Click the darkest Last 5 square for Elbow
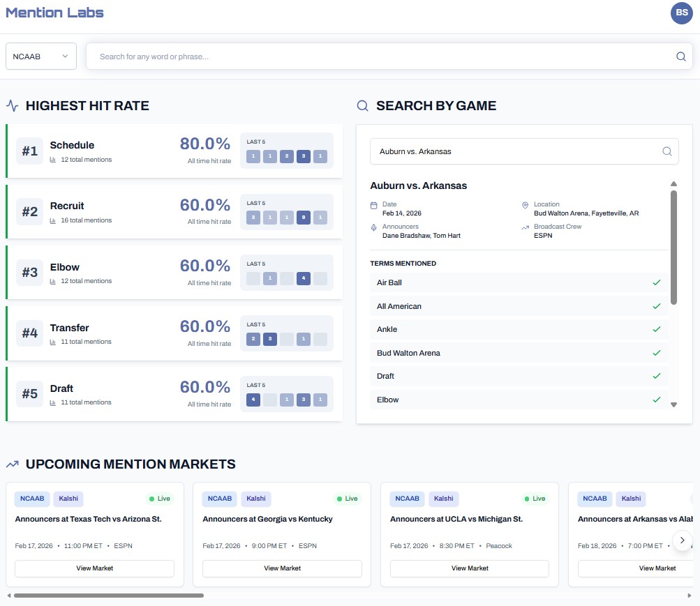 304,278
